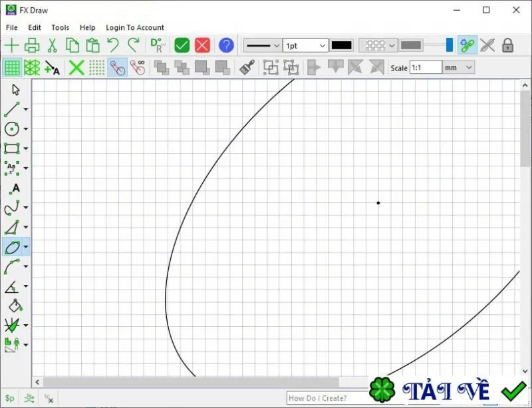Screen dimensions: 532x408
Task: Toggle the padlock lock icon
Action: tap(507, 45)
